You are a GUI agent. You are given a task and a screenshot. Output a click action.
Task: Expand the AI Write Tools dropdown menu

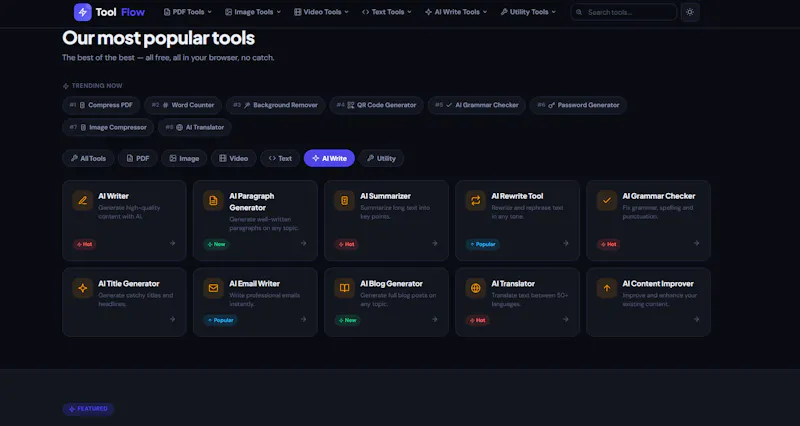click(x=456, y=12)
